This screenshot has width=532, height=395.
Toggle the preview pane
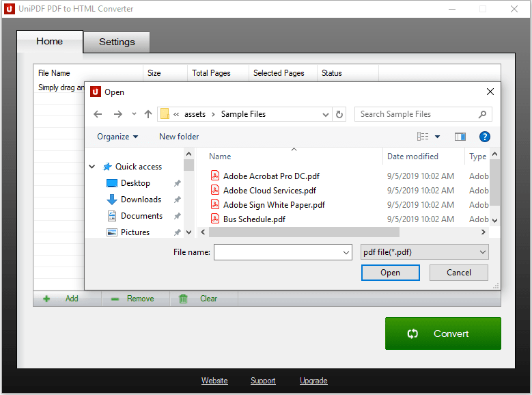coord(460,137)
